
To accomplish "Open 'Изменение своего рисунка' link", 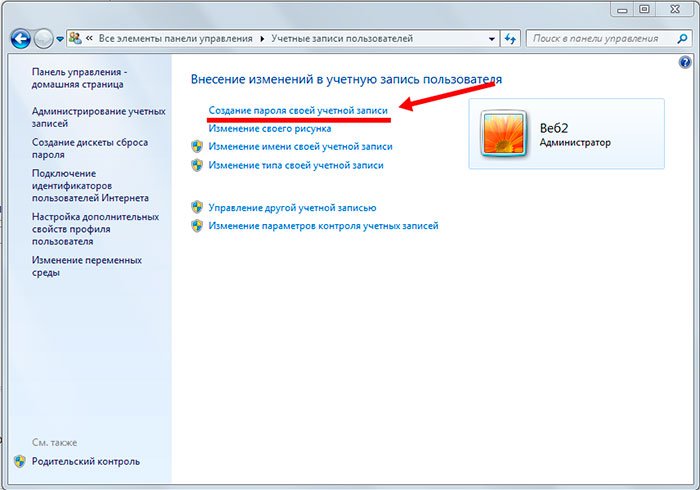I will coord(270,129).
